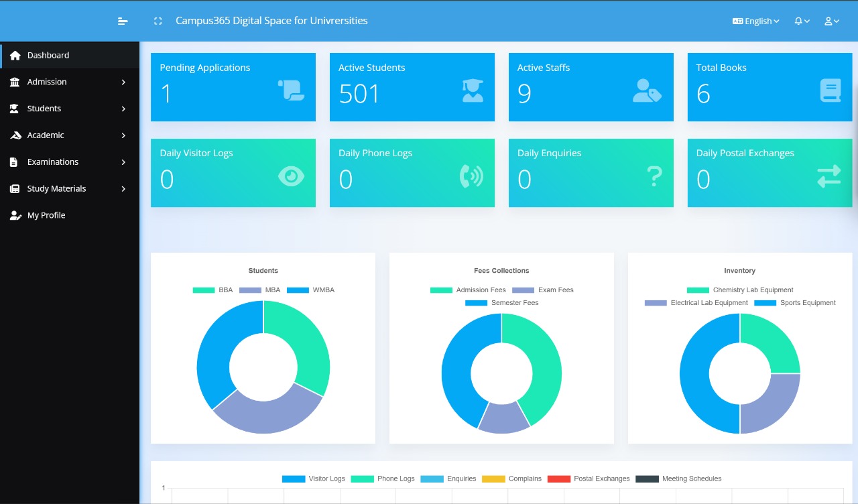Viewport: 858px width, 504px height.
Task: Click the Pending Applications scroll icon
Action: (291, 90)
